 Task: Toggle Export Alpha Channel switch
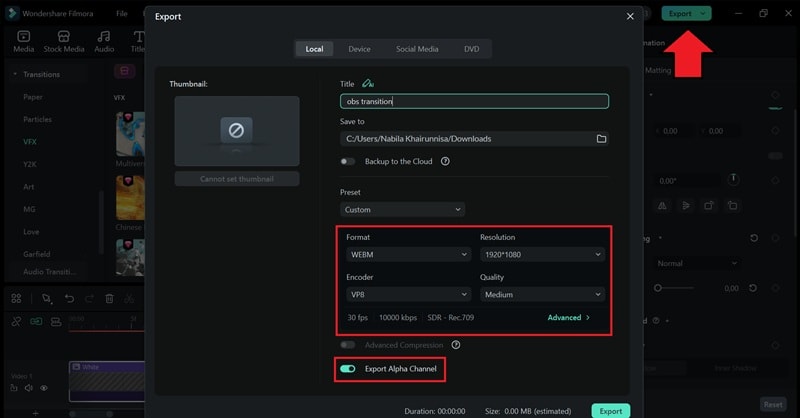tap(347, 368)
